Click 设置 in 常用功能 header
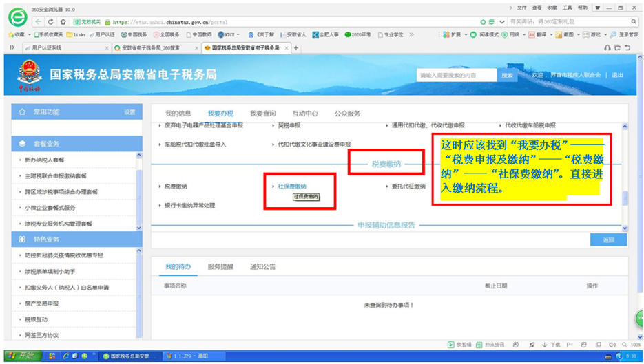Screen dimensions: 644x364 pyautogui.click(x=129, y=112)
